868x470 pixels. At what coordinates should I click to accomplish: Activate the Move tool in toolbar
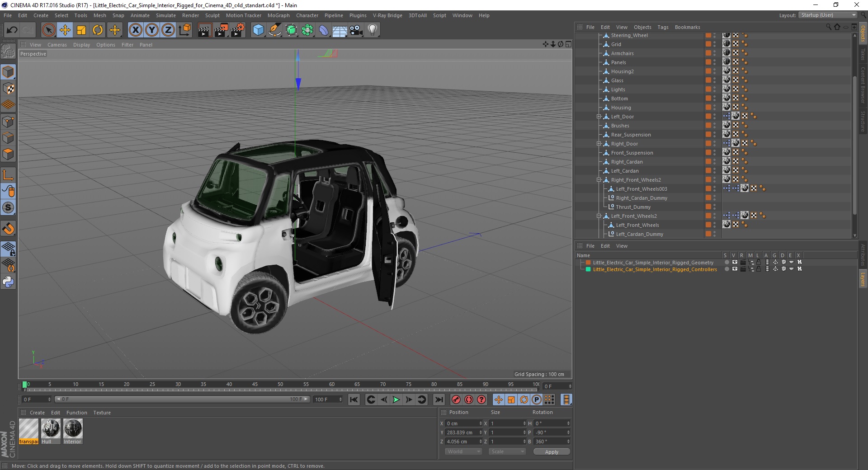coord(65,30)
